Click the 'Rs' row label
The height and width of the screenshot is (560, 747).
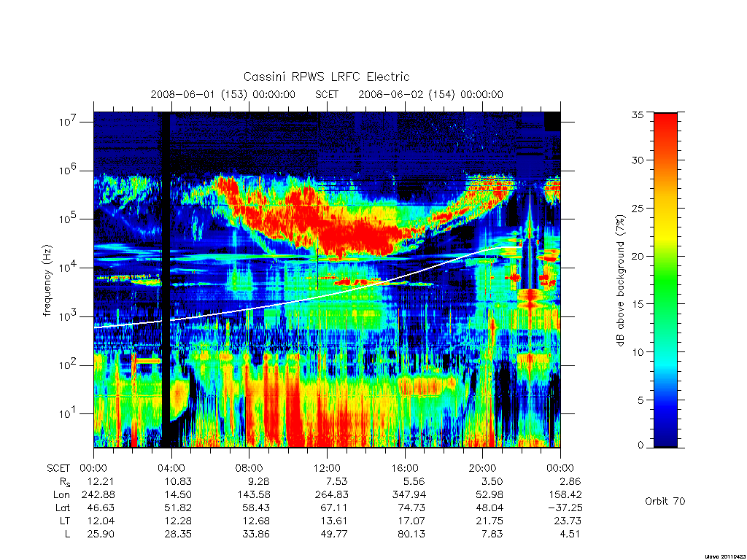(64, 482)
